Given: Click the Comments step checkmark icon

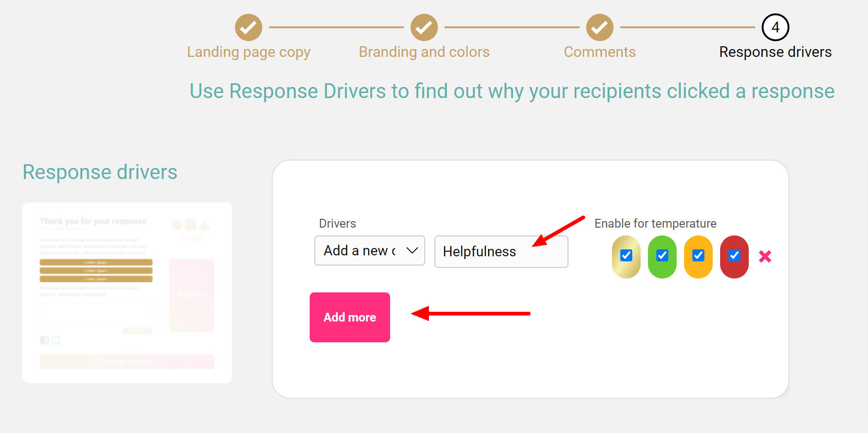Looking at the screenshot, I should 600,27.
